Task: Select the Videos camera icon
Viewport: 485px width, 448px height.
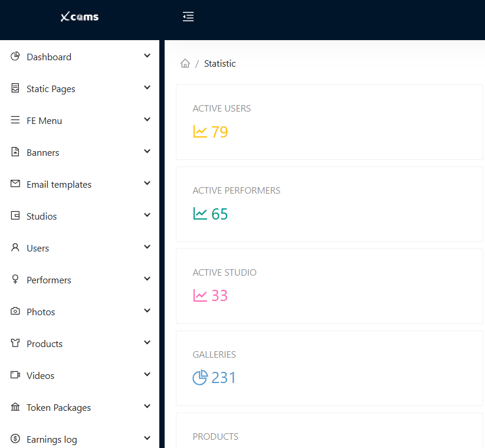Action: tap(14, 374)
